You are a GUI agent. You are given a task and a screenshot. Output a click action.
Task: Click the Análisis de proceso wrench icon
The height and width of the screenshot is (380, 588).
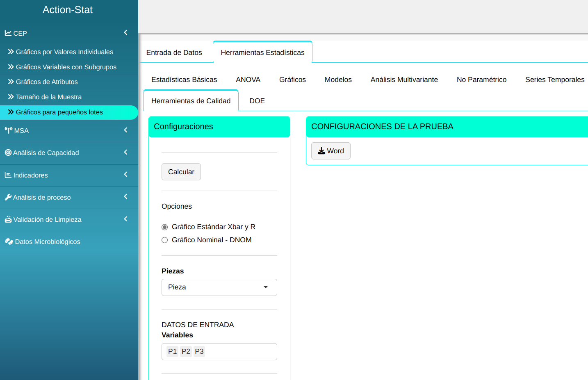click(x=8, y=197)
